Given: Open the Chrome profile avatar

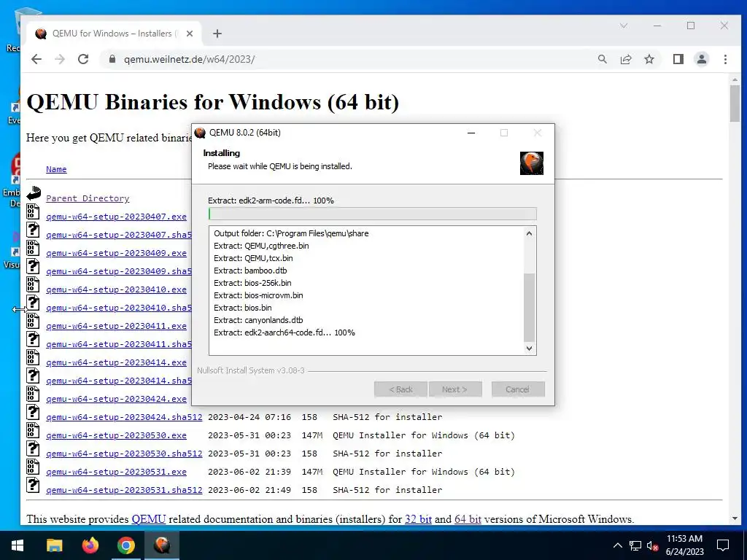Looking at the screenshot, I should point(701,59).
